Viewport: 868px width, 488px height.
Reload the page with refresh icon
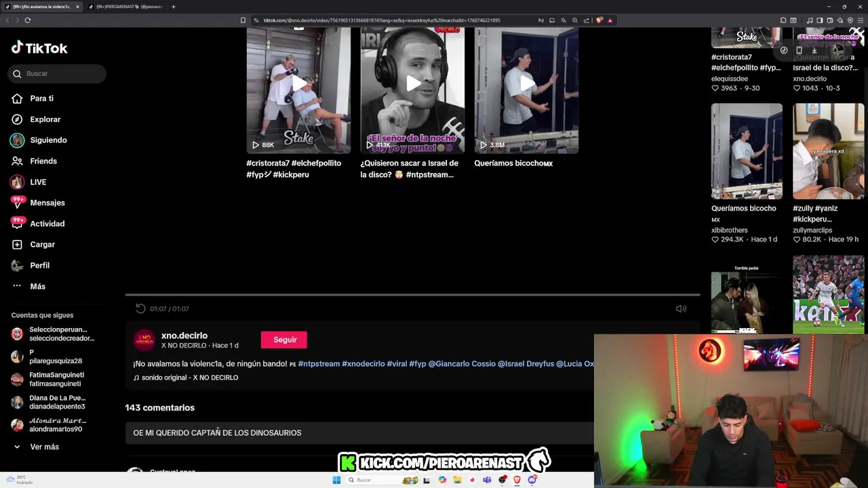27,20
